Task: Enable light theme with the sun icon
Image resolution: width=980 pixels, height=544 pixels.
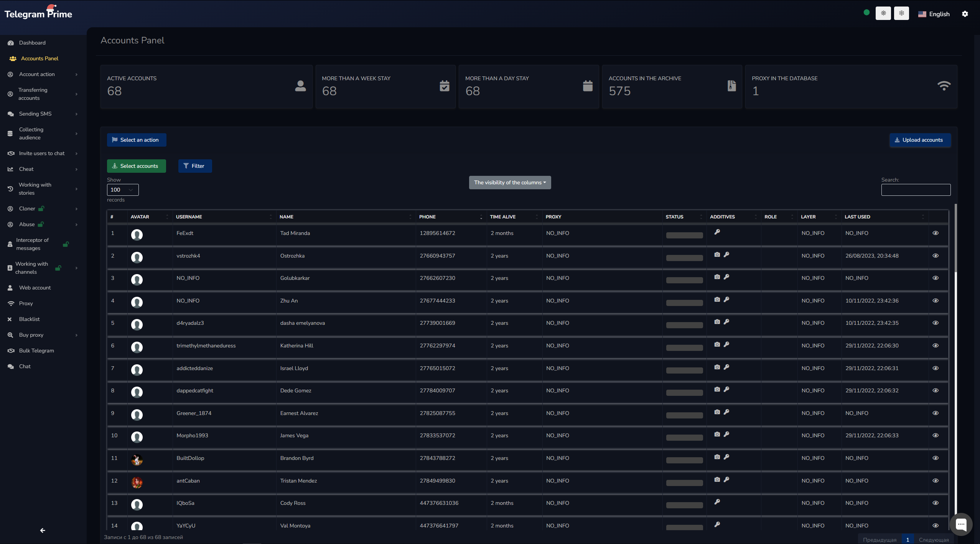Action: coord(883,13)
